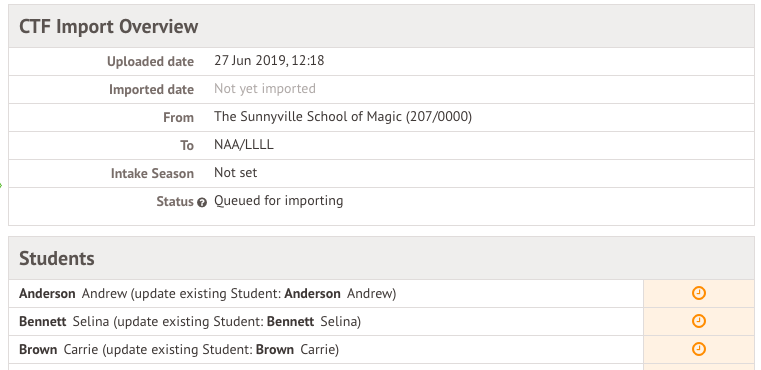Click the Intake Season 'Not set' value

tap(235, 173)
